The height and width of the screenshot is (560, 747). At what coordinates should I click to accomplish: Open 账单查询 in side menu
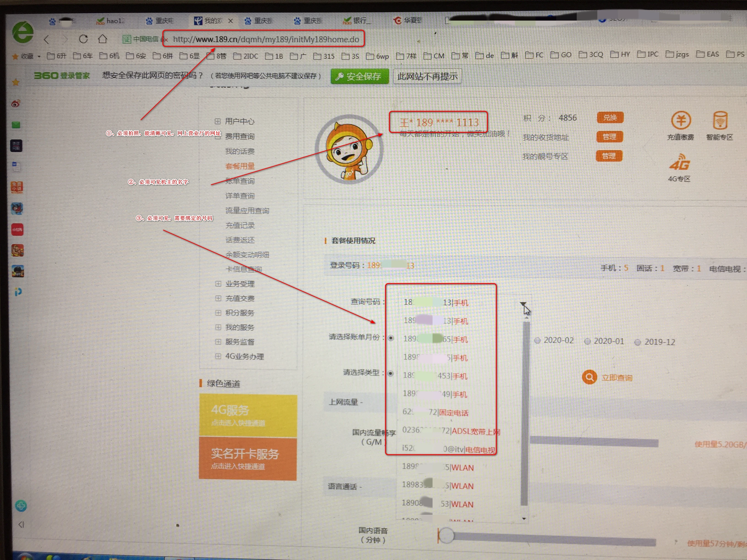click(240, 181)
